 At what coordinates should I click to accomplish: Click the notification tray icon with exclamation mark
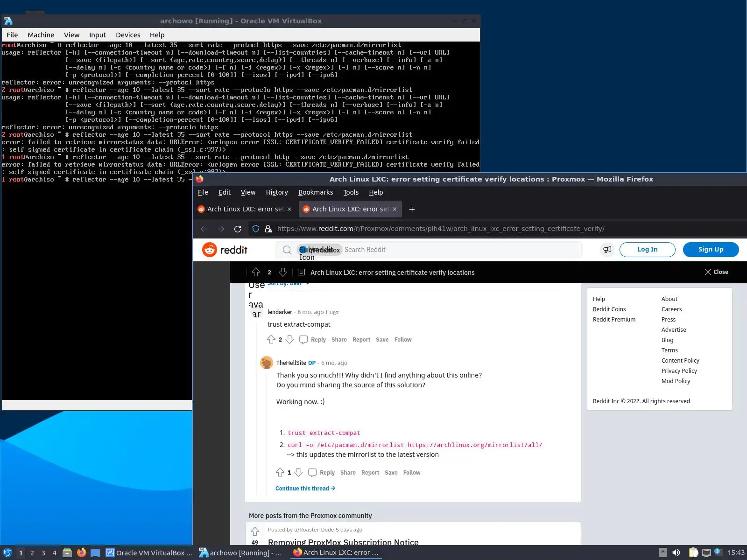(718, 553)
